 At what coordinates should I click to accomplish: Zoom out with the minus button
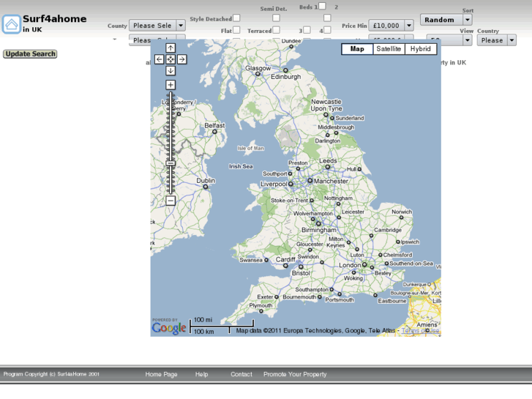171,201
